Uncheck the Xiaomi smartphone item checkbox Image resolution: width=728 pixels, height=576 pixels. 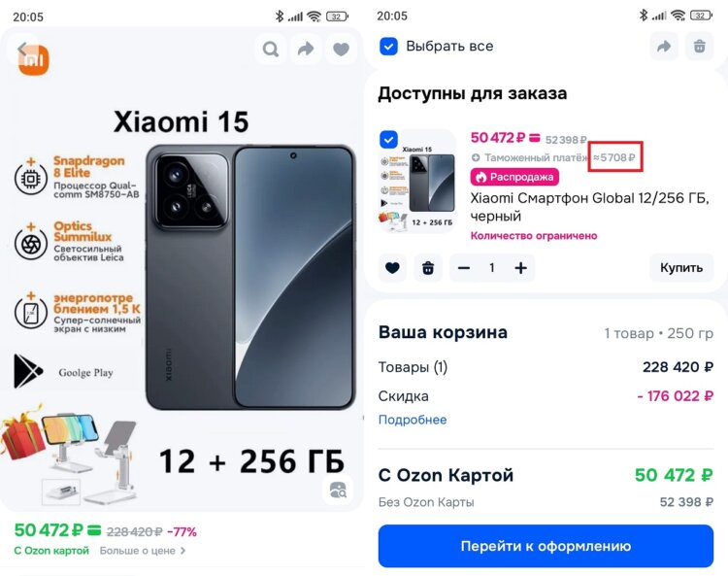pos(388,139)
